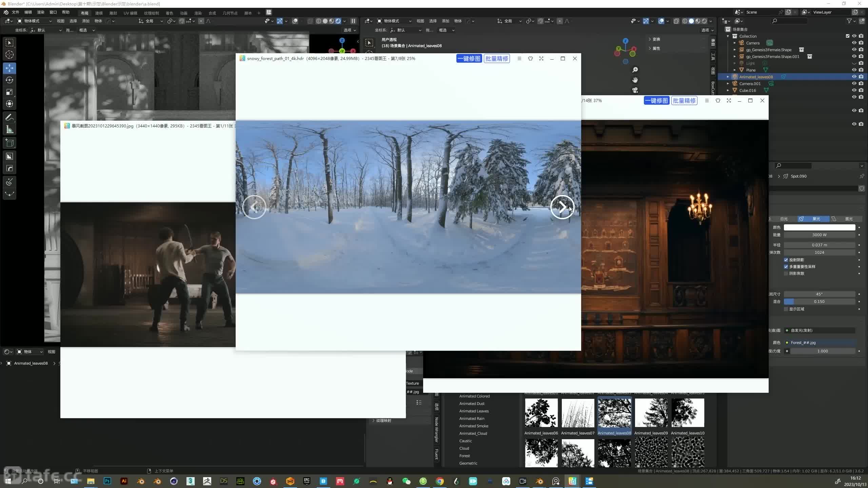The height and width of the screenshot is (488, 868).
Task: Click 一键修图 button in snowy forest viewer
Action: (x=469, y=59)
